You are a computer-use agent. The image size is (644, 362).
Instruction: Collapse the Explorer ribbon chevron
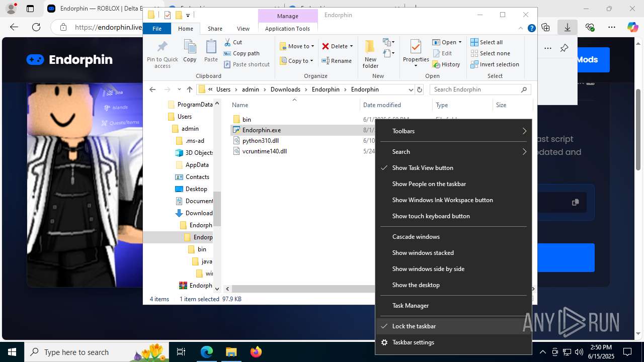tap(522, 29)
